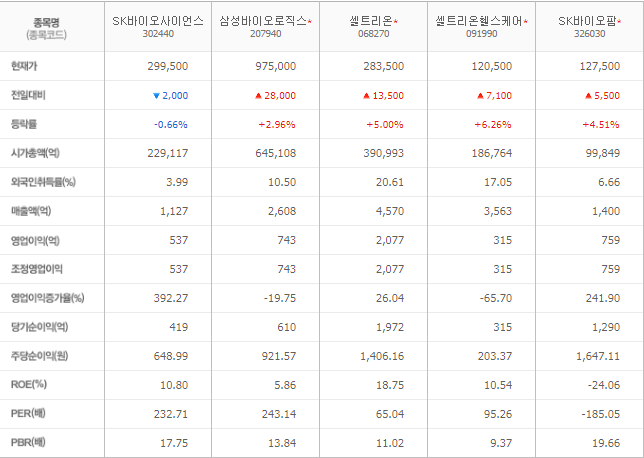Click the 127,500 current price value
This screenshot has height=458, width=644.
[x=600, y=66]
